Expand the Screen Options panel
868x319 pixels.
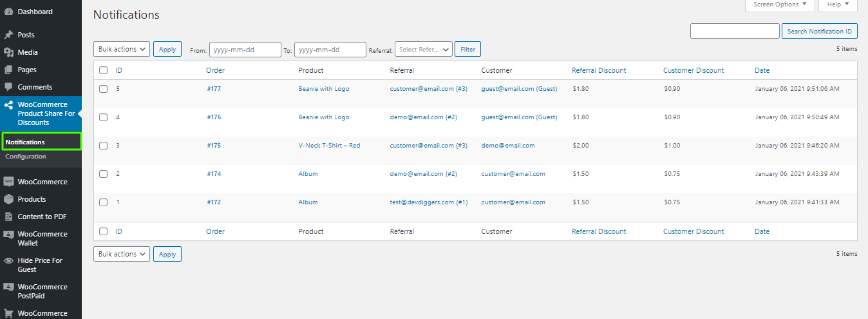780,5
